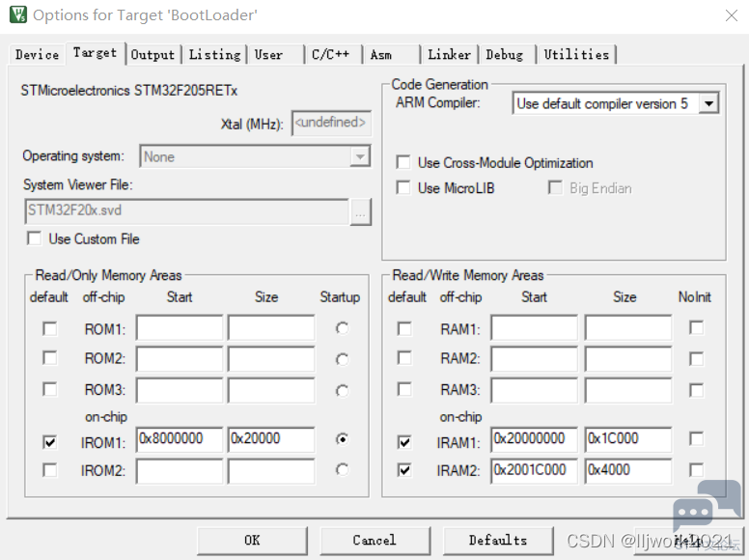
Task: Check the RAM2 default checkbox
Action: pyautogui.click(x=404, y=358)
